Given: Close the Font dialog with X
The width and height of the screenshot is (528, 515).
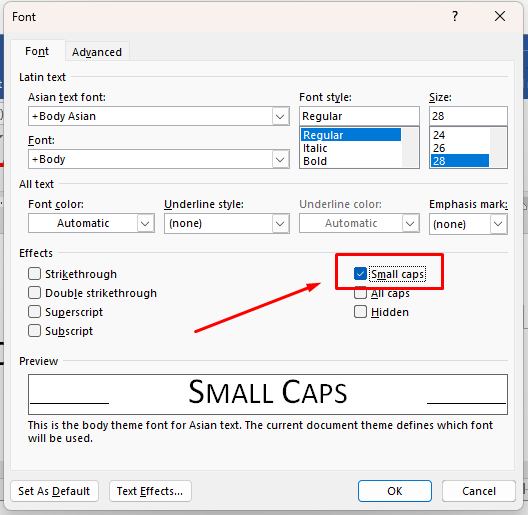Looking at the screenshot, I should tap(500, 16).
